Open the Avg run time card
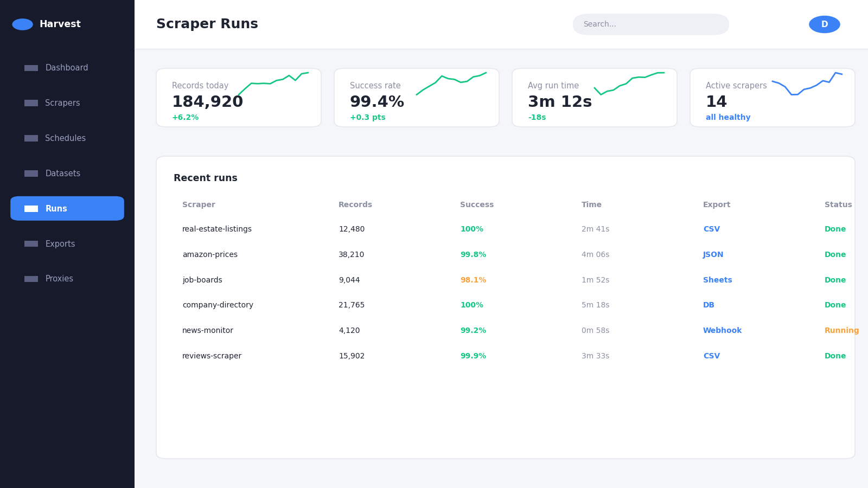 click(595, 98)
